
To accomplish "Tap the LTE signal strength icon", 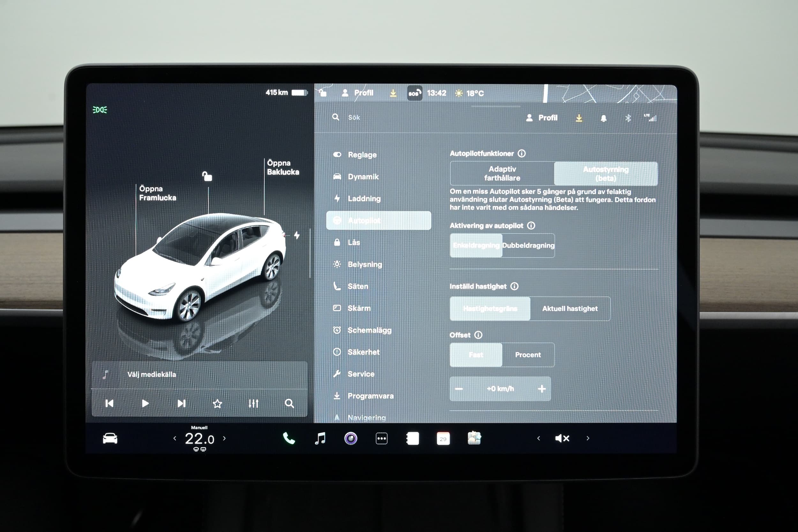I will pyautogui.click(x=650, y=118).
